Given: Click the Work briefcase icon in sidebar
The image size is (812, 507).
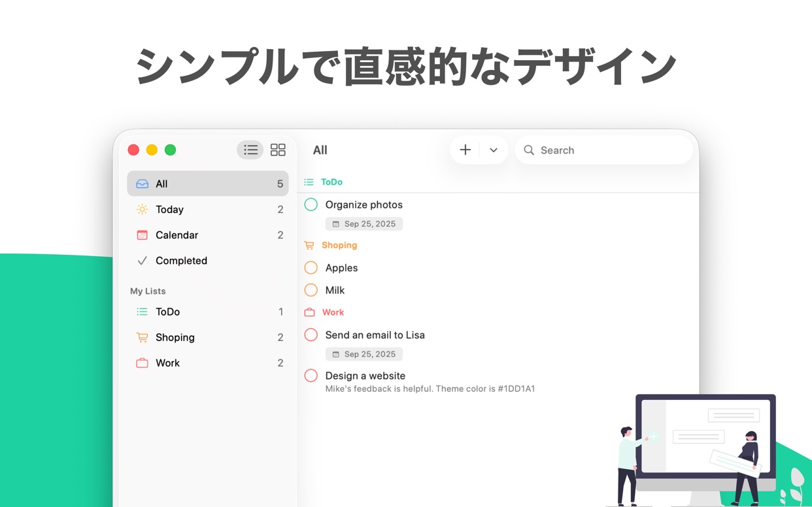Looking at the screenshot, I should point(142,363).
